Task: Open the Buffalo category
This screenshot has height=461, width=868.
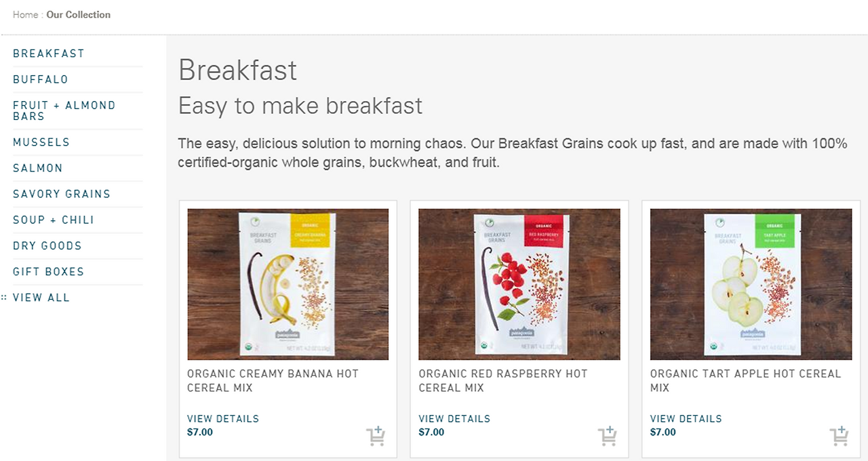Action: pyautogui.click(x=41, y=79)
